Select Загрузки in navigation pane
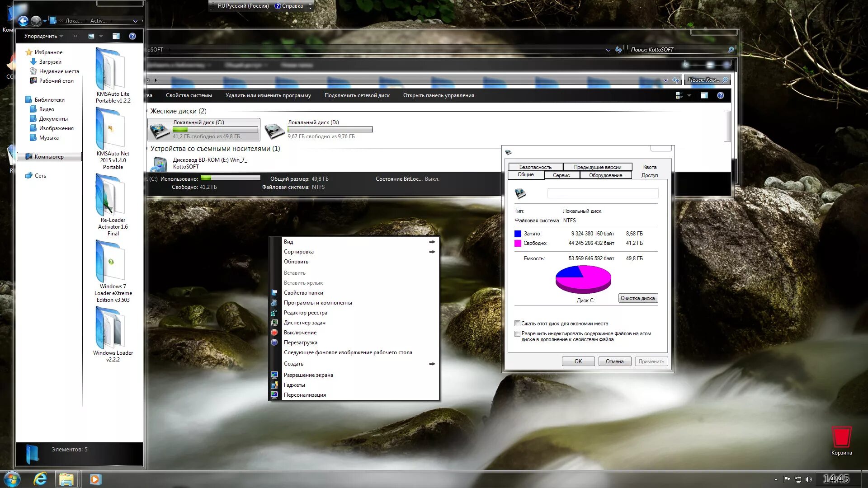Image resolution: width=868 pixels, height=488 pixels. coord(50,62)
